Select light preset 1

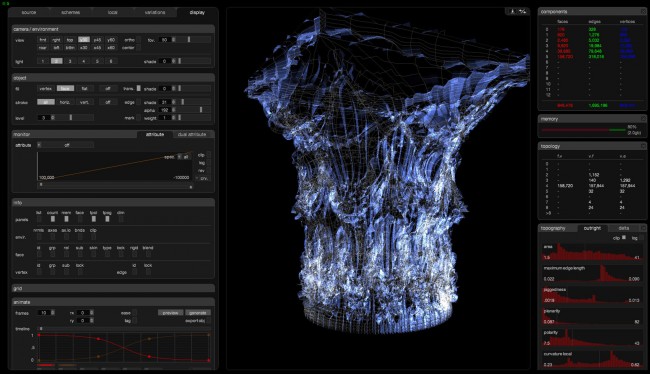point(43,61)
